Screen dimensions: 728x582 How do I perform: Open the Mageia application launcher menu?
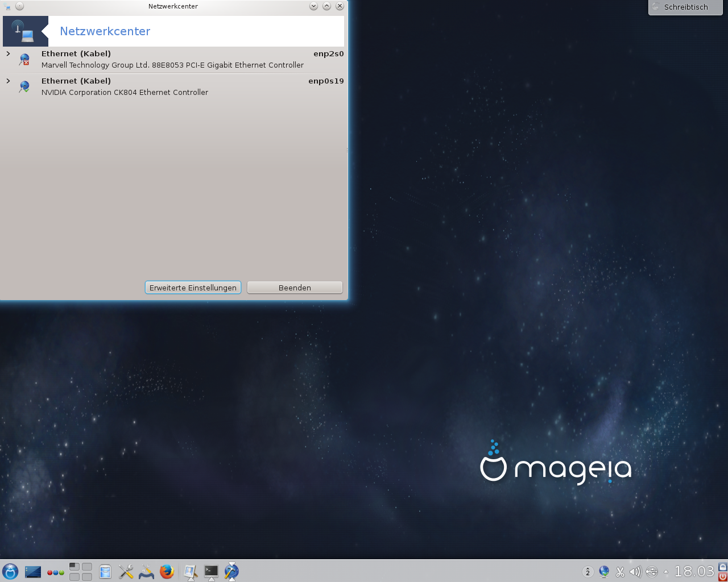coord(10,571)
